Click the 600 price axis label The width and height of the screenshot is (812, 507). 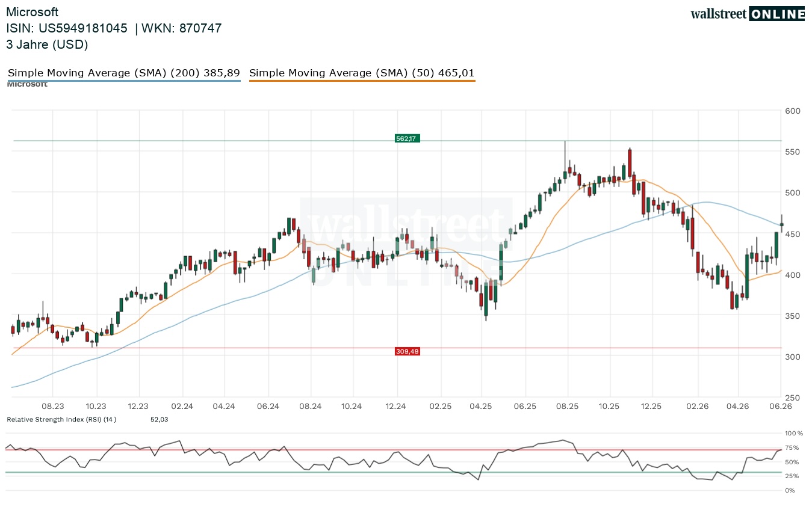tap(792, 111)
